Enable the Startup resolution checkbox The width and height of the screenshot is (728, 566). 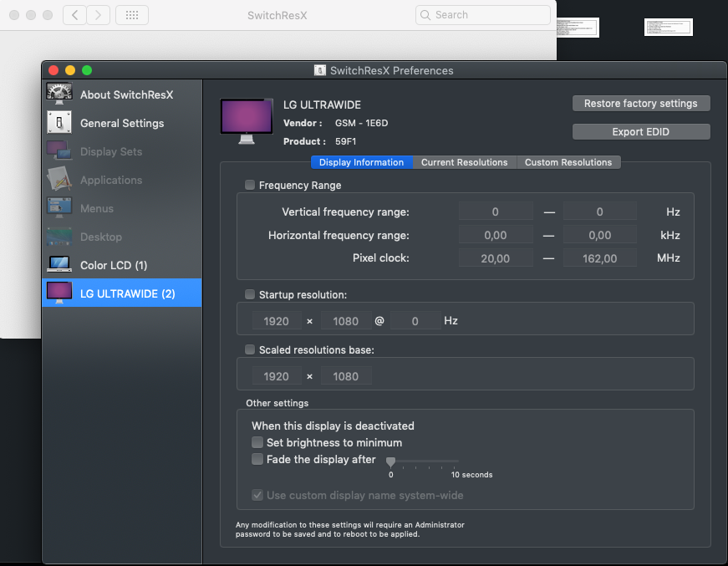(250, 294)
